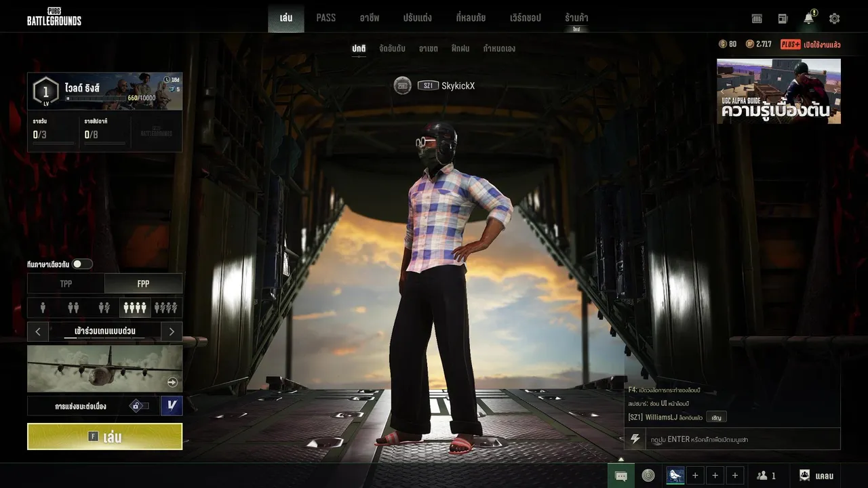The height and width of the screenshot is (488, 868).
Task: Select TPP perspective
Action: point(66,283)
